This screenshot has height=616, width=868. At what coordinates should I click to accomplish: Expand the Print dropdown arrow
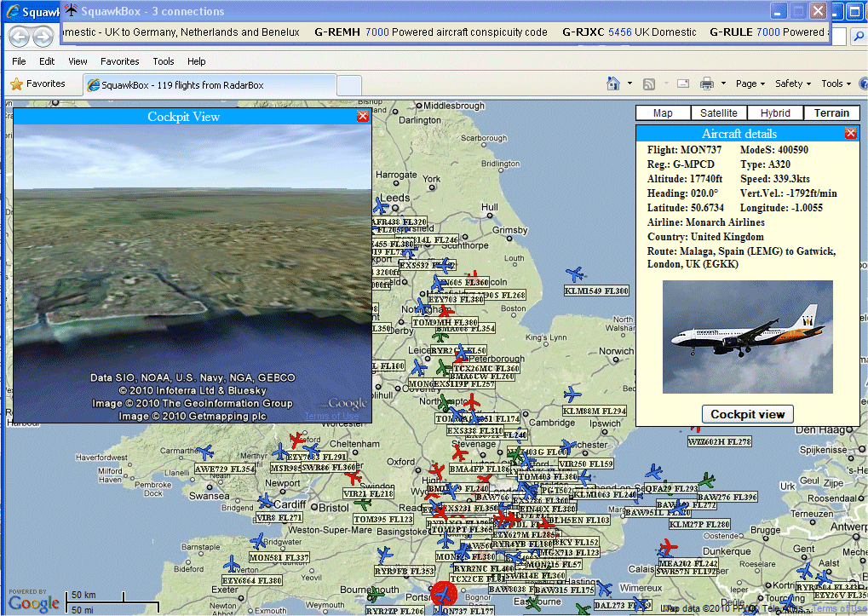(x=723, y=83)
